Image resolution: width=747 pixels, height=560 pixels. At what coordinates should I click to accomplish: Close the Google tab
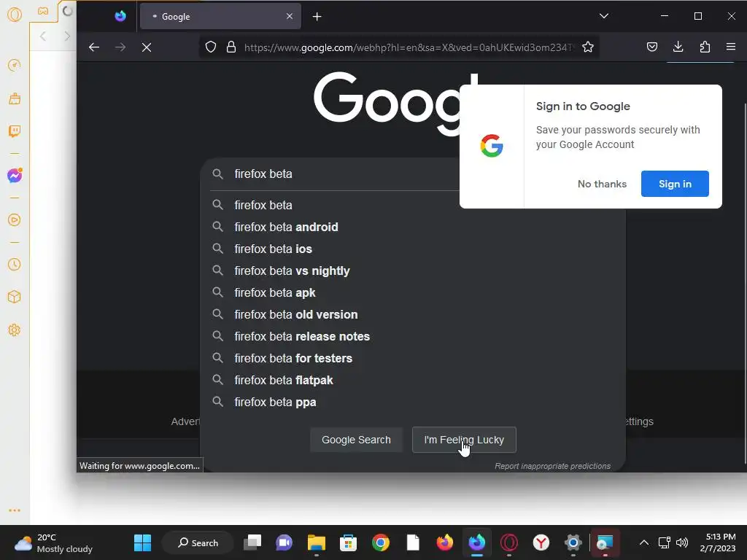pyautogui.click(x=289, y=16)
